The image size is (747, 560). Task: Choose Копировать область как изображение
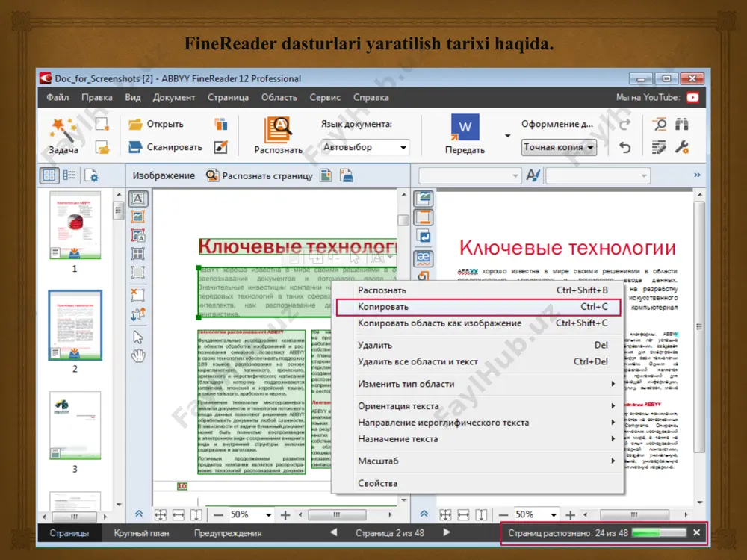(478, 323)
